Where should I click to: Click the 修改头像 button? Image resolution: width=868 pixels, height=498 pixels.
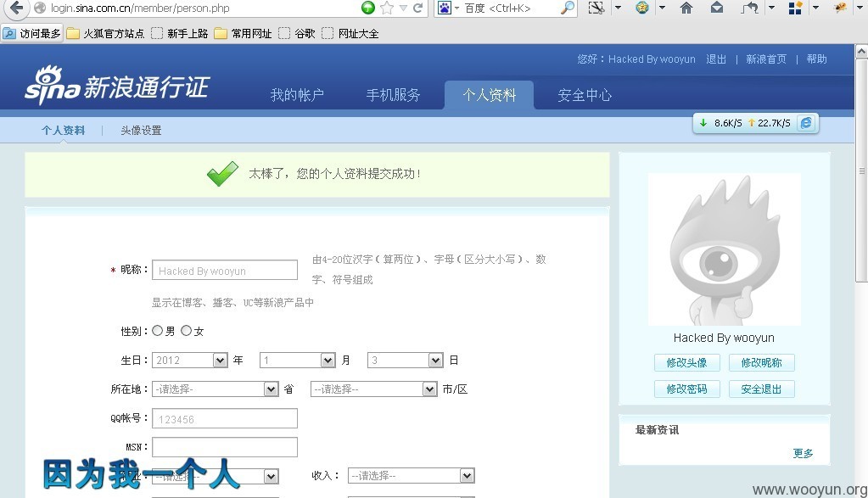click(687, 362)
